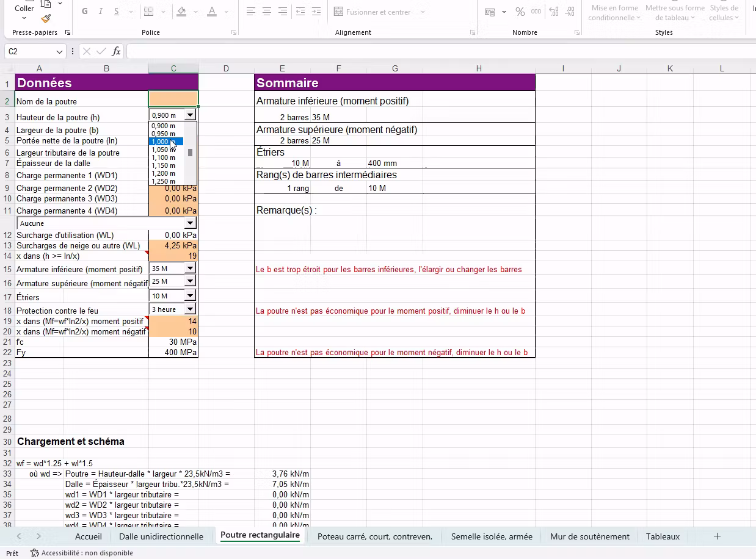
Task: Click the select-all corner of the grid
Action: [7, 68]
